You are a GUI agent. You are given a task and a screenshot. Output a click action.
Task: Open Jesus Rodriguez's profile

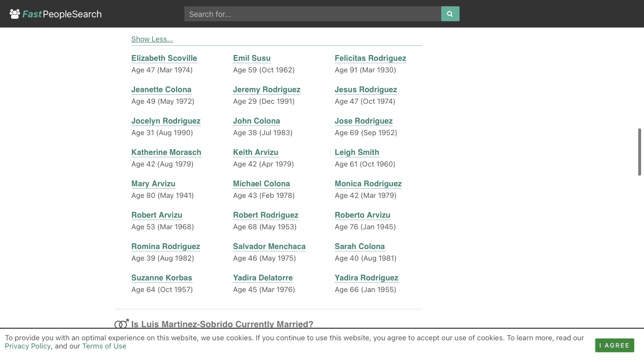(x=366, y=89)
